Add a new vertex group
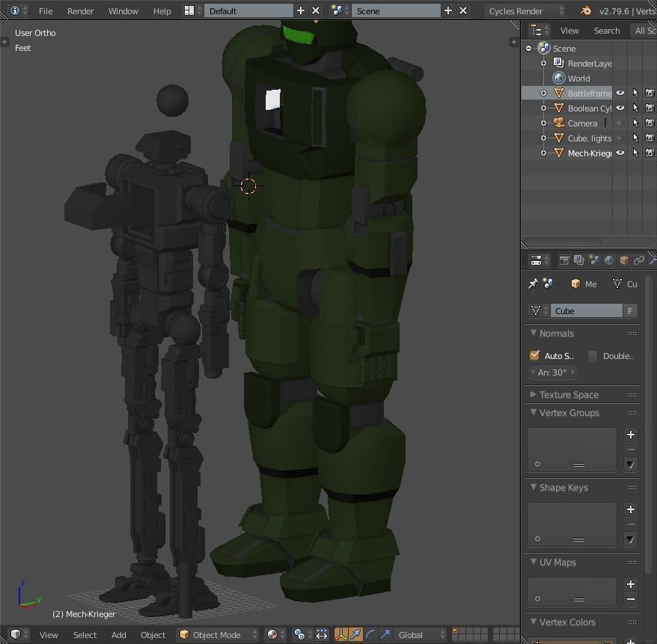Viewport: 657px width, 644px height. 631,435
